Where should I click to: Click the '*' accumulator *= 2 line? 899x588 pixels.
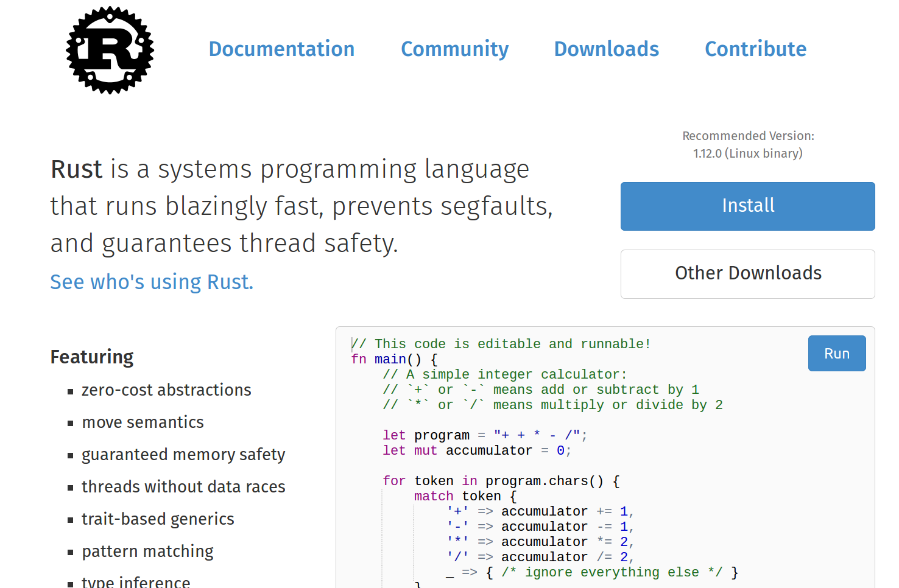(x=540, y=542)
